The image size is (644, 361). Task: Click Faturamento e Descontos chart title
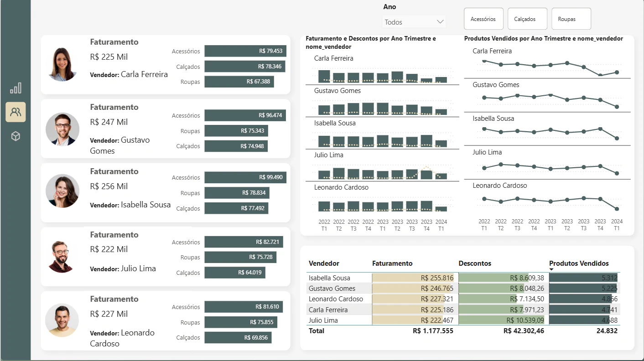click(371, 42)
